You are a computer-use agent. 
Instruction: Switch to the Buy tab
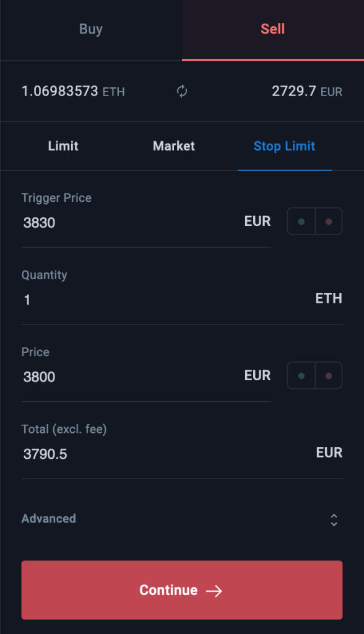click(90, 29)
